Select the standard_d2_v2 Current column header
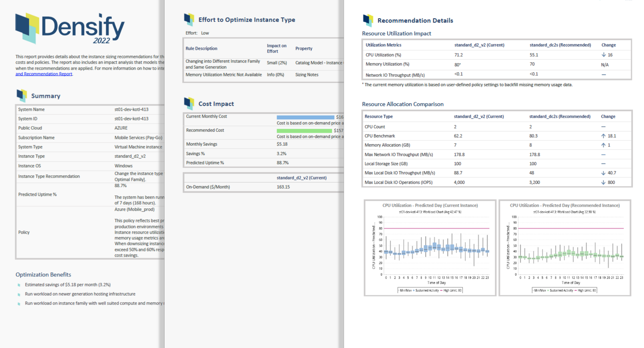This screenshot has height=348, width=644. coord(479,45)
